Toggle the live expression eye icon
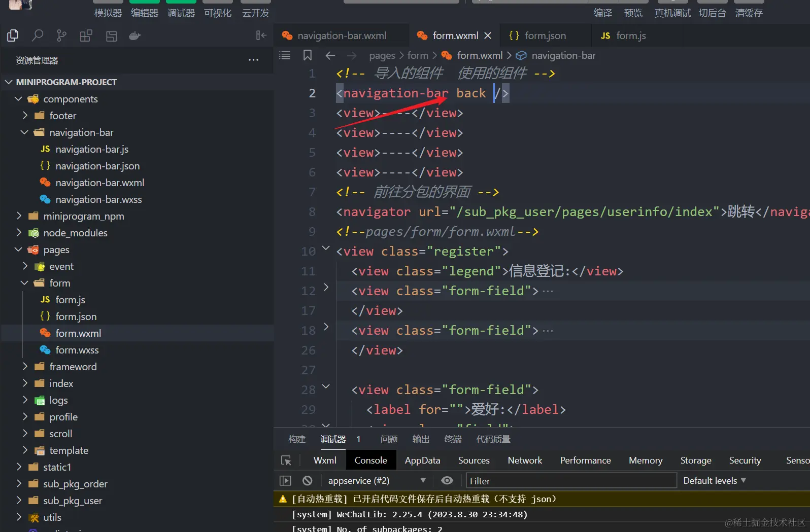Image resolution: width=810 pixels, height=532 pixels. (x=447, y=481)
